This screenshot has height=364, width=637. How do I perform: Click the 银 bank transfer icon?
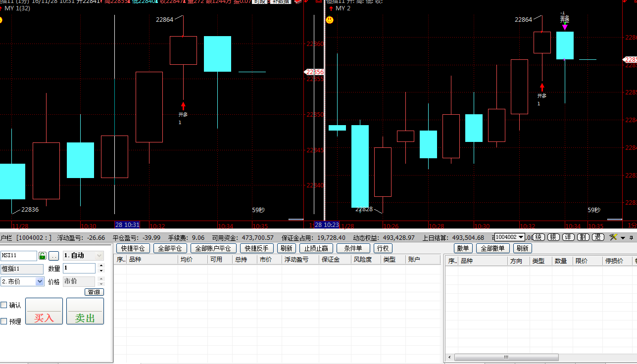(554, 237)
